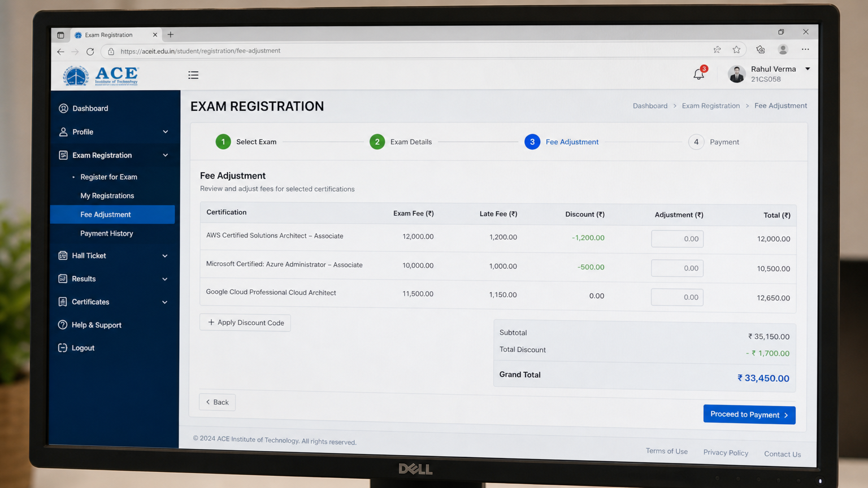Open Rahul Verma user dropdown arrow

tap(808, 69)
